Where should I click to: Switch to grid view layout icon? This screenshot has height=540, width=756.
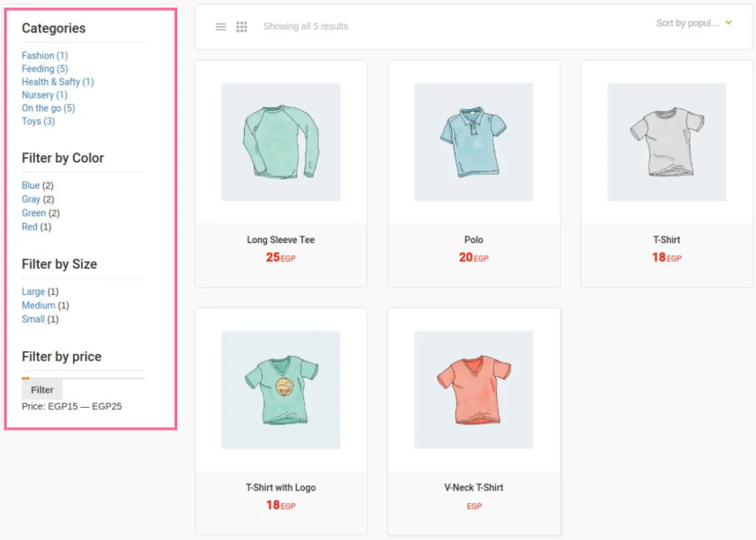click(x=241, y=27)
